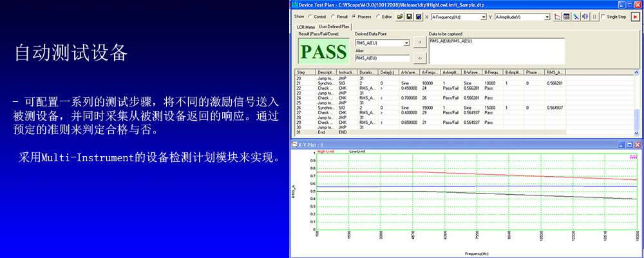Click the step table scroll down arrow

[x=637, y=134]
